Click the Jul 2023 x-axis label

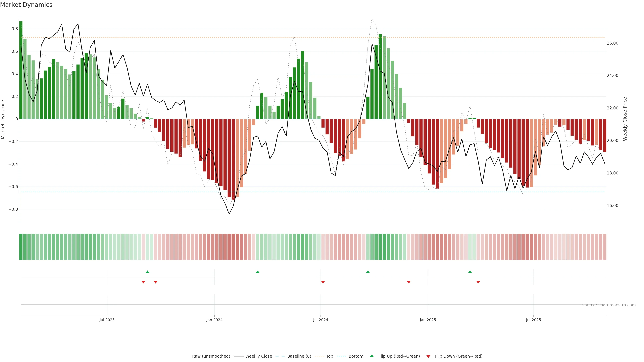(107, 320)
